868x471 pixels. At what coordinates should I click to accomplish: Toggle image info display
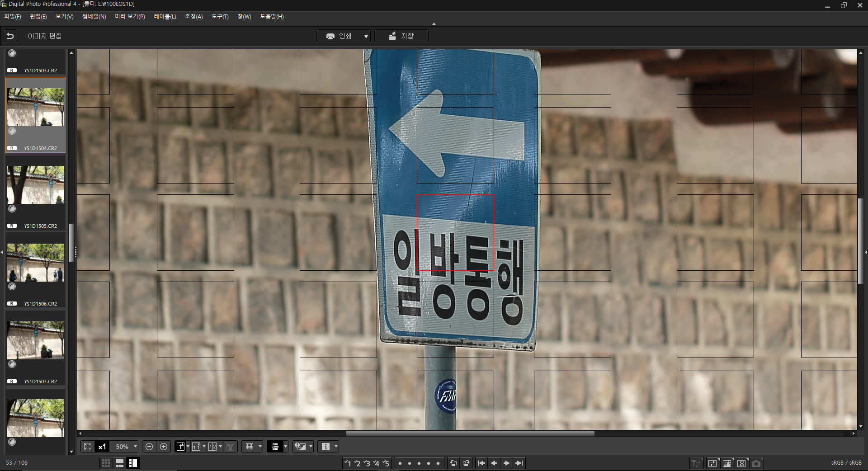[x=325, y=447]
